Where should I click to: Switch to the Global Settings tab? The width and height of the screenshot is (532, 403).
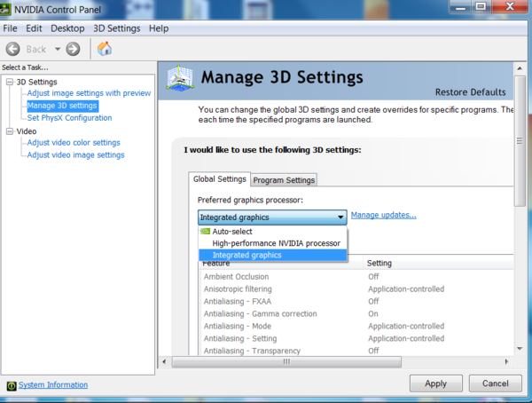(x=220, y=179)
